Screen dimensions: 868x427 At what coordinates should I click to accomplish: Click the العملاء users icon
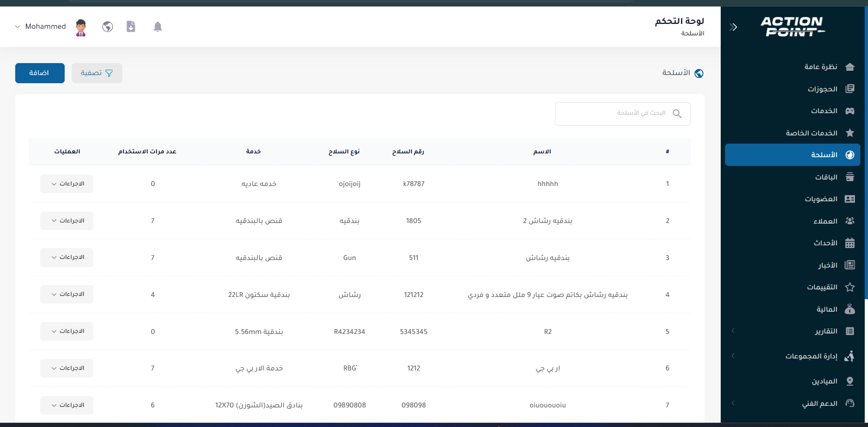point(850,221)
